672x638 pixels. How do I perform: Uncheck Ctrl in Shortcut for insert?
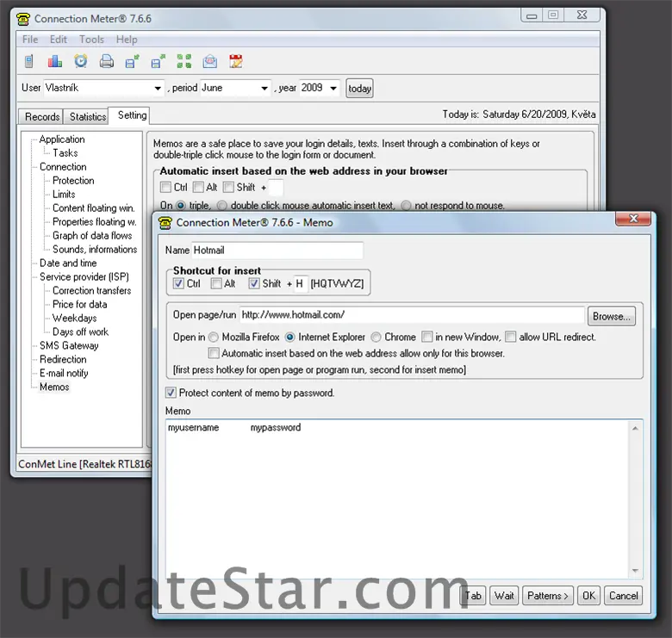click(x=178, y=283)
